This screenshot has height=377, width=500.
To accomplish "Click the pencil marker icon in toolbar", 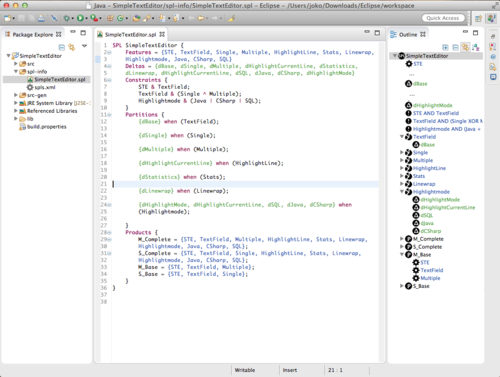I will 231,18.
